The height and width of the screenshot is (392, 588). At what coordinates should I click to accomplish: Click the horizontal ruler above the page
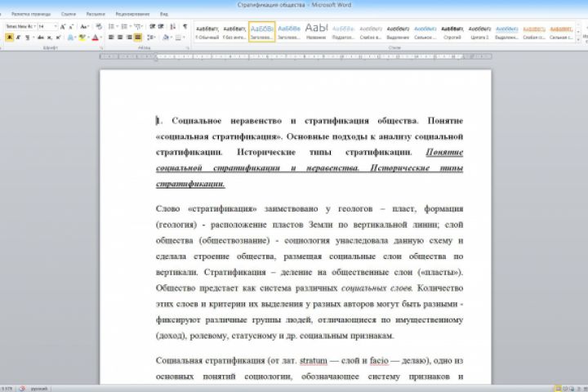[296, 56]
